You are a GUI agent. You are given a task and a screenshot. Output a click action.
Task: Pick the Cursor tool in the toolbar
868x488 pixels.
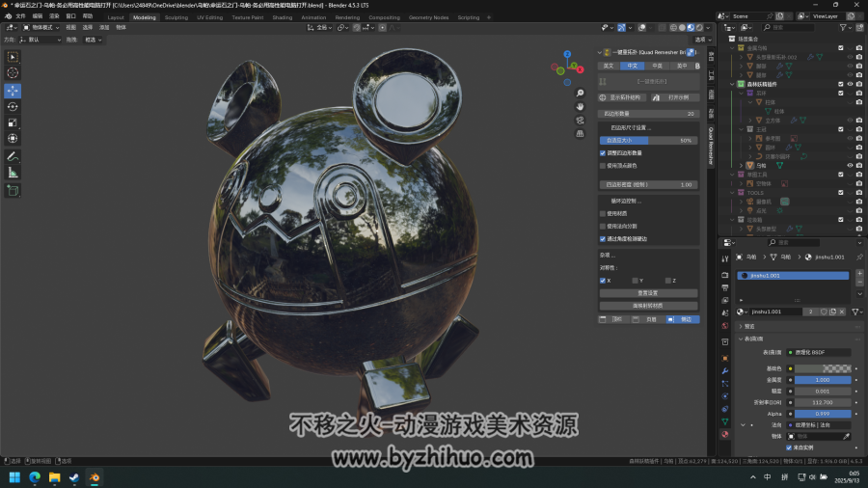pos(13,73)
